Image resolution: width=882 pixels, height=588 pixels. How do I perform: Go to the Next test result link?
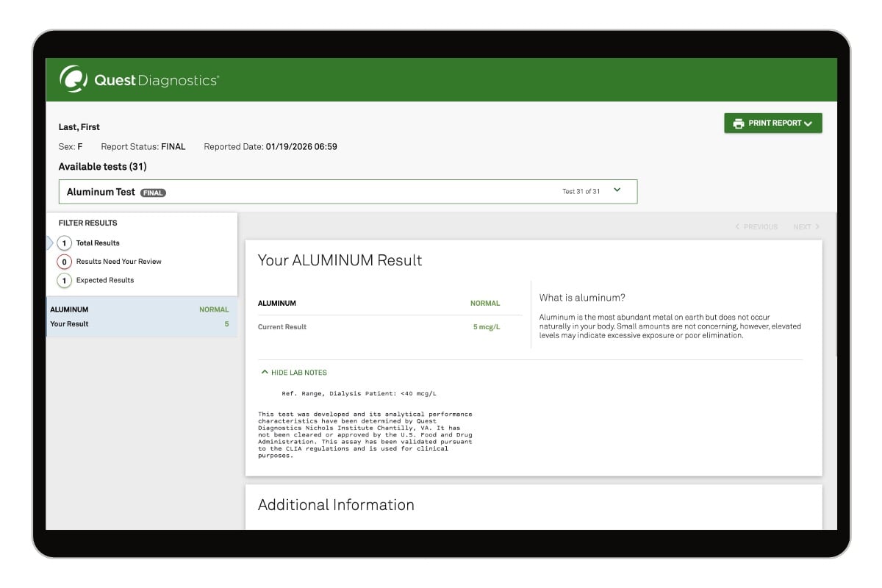801,227
